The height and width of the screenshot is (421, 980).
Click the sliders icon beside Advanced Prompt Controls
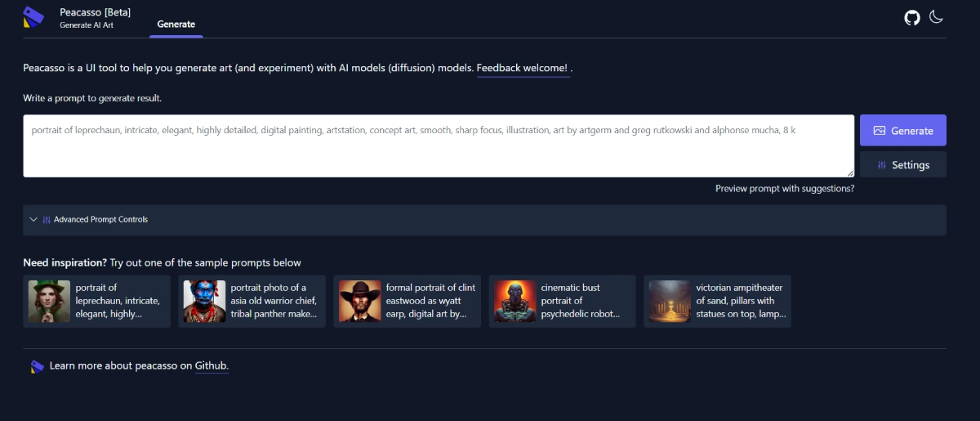tap(47, 219)
